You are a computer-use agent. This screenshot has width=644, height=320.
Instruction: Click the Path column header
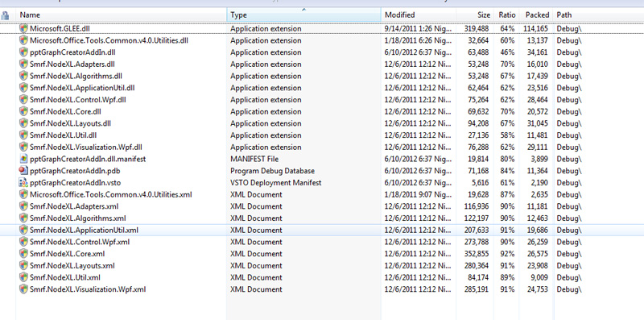pos(564,15)
